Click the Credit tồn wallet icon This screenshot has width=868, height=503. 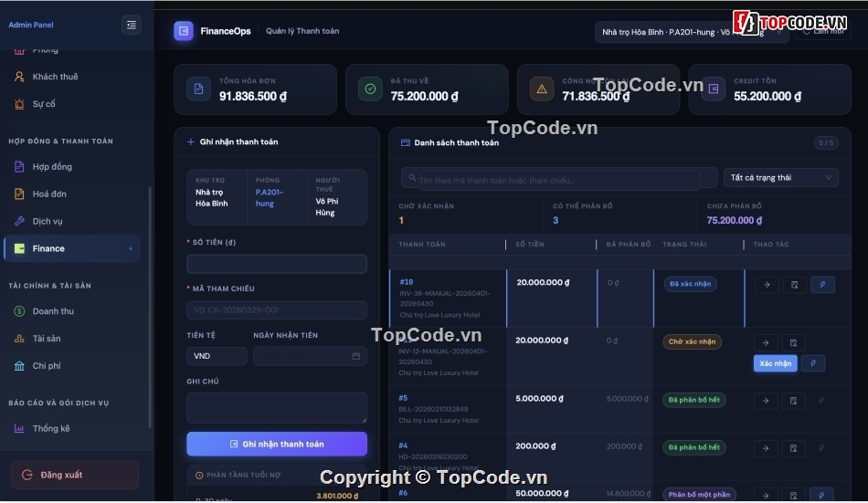click(714, 89)
